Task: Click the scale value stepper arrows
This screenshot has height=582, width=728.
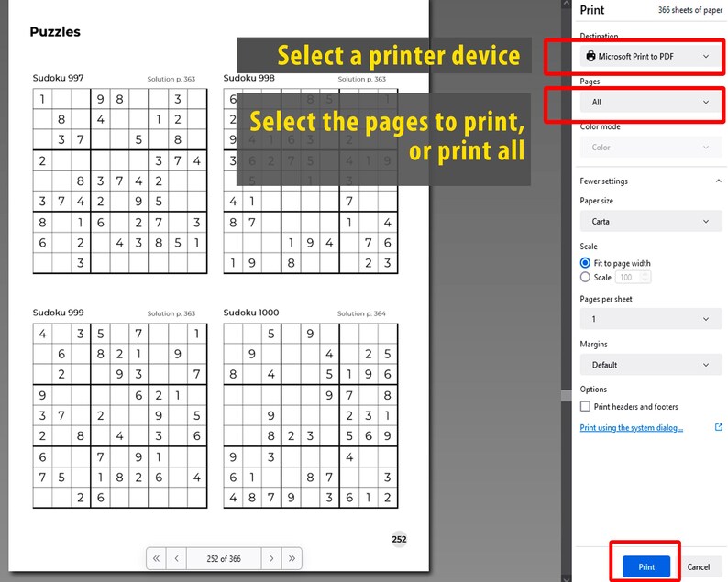Action: tap(645, 277)
